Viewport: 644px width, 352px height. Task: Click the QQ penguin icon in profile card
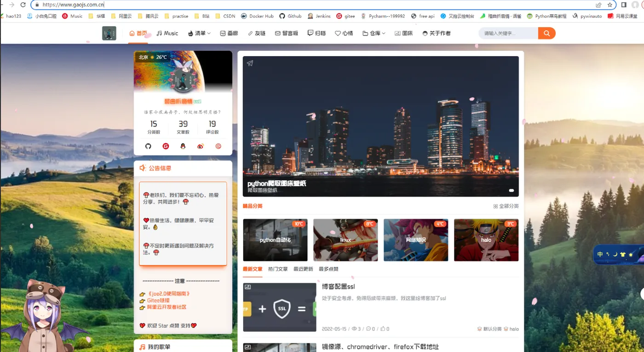[x=183, y=146]
